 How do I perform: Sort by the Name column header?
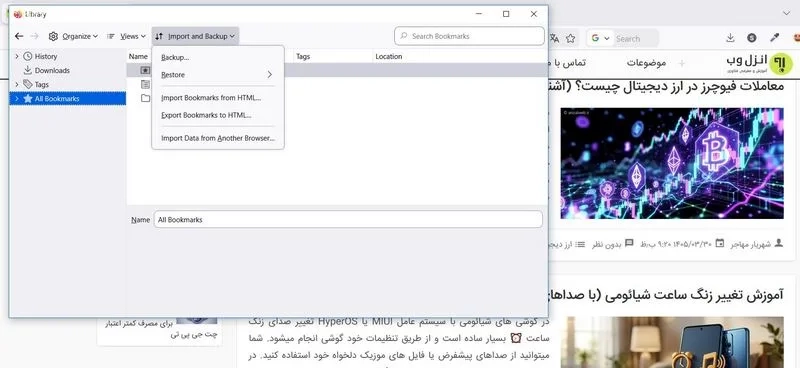[139, 57]
